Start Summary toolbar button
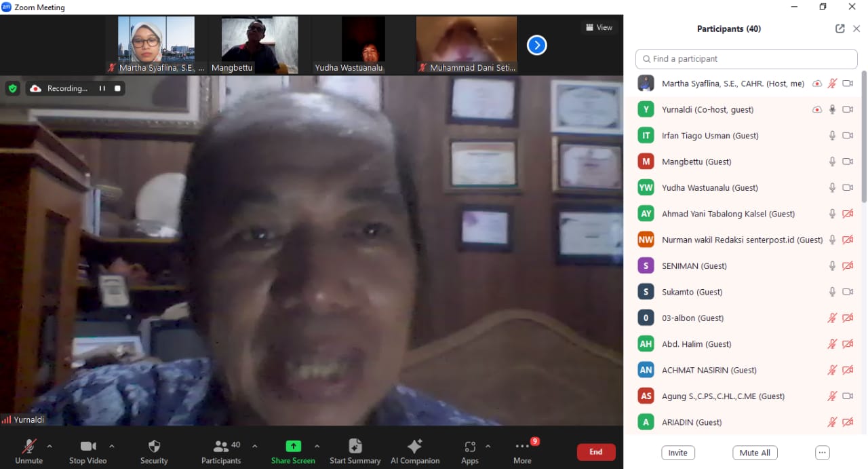 355,451
